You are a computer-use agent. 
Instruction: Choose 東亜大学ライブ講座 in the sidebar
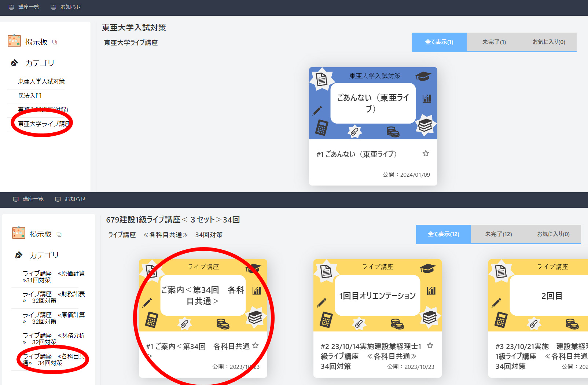coord(44,124)
